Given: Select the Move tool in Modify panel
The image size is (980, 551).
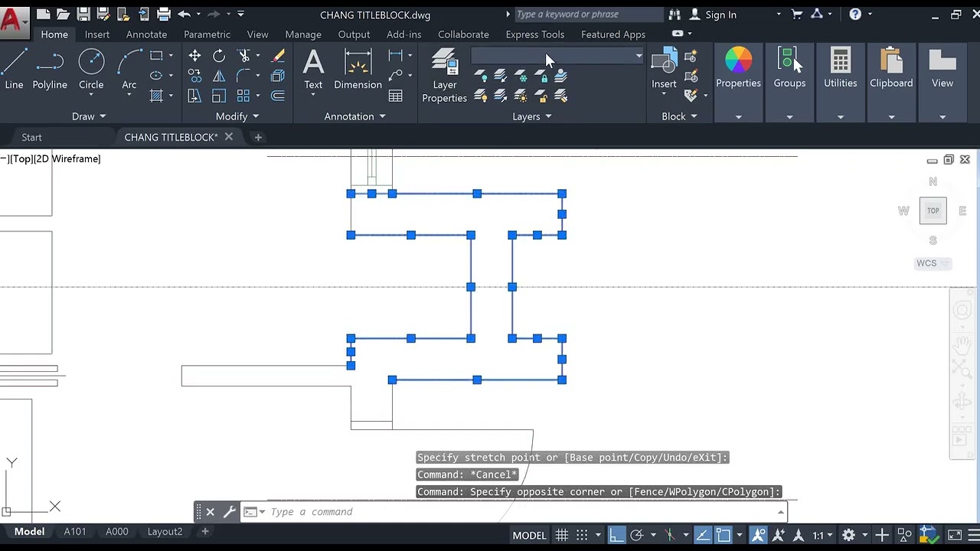Looking at the screenshot, I should [194, 56].
